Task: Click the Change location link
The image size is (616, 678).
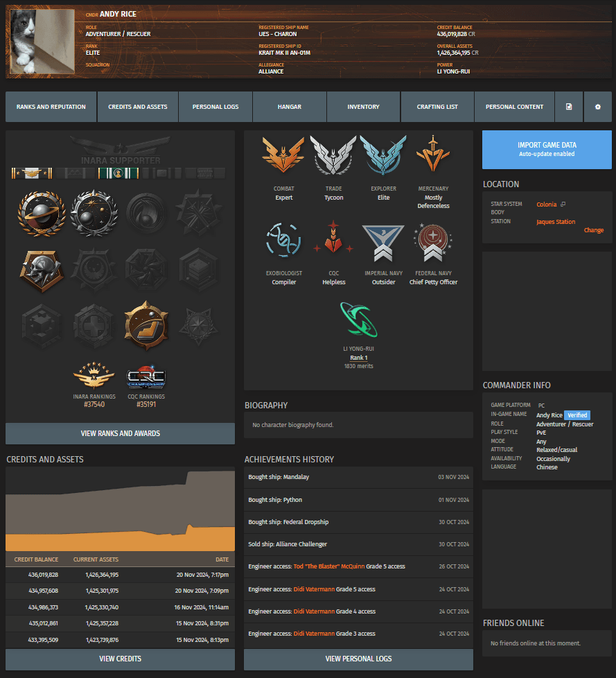Action: pyautogui.click(x=593, y=230)
